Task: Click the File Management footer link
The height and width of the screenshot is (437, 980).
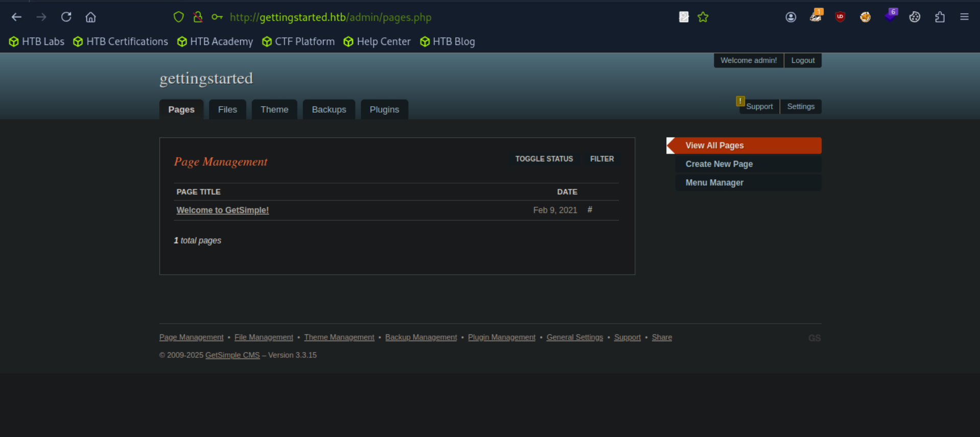Action: tap(264, 337)
